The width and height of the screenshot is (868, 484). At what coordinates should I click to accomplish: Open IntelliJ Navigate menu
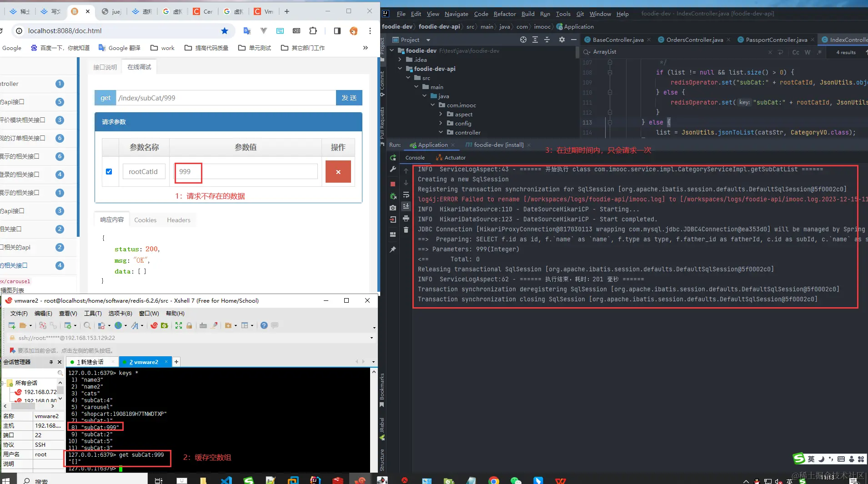(456, 14)
